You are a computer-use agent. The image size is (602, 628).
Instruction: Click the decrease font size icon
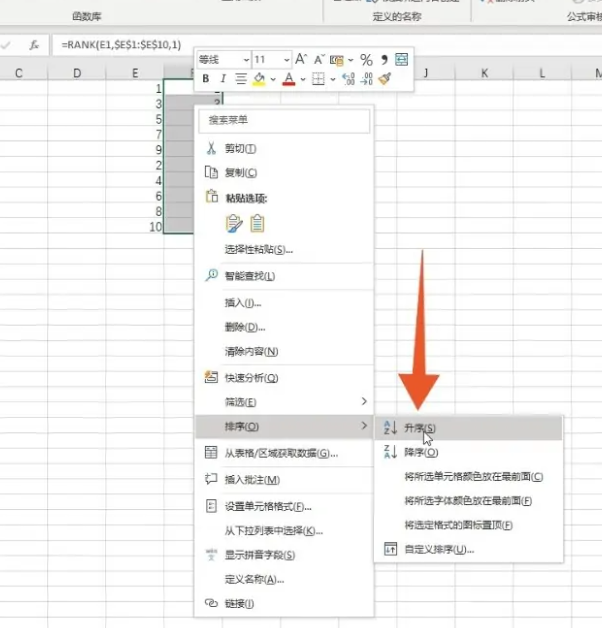(x=319, y=60)
